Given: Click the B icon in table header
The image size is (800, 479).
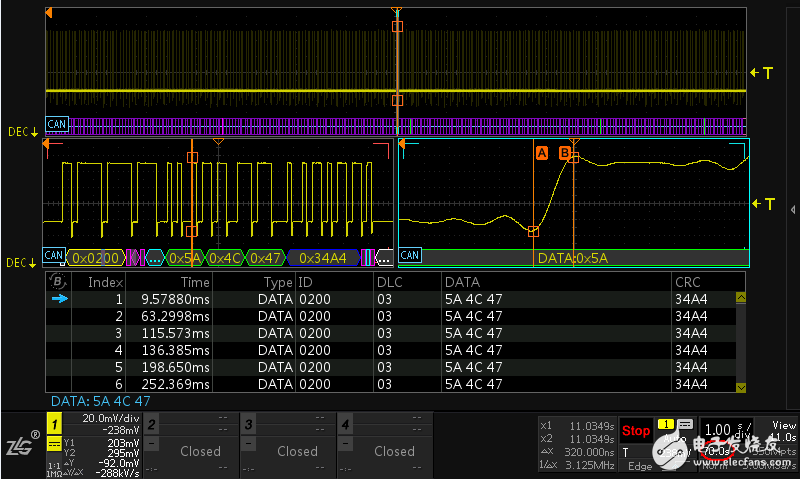Looking at the screenshot, I should pyautogui.click(x=59, y=281).
